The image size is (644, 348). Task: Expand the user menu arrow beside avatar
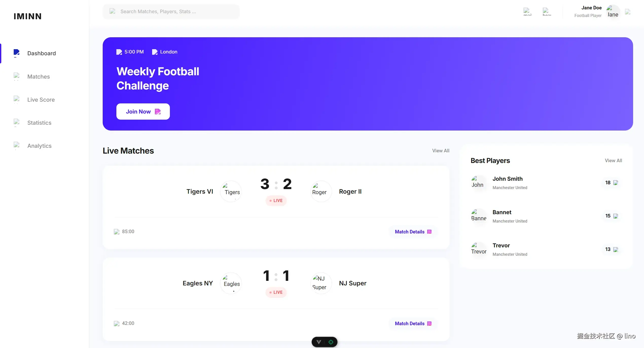[628, 12]
